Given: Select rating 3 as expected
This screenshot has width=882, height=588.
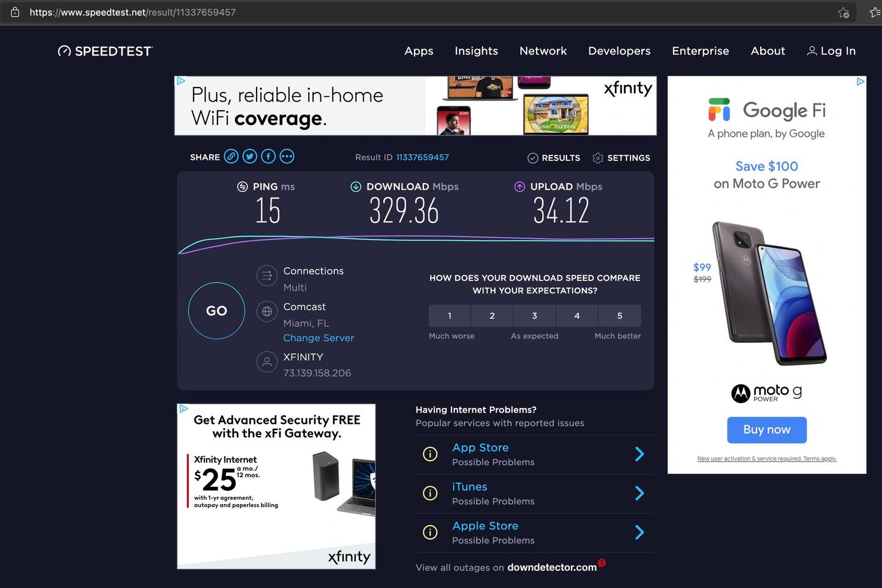Looking at the screenshot, I should (534, 316).
